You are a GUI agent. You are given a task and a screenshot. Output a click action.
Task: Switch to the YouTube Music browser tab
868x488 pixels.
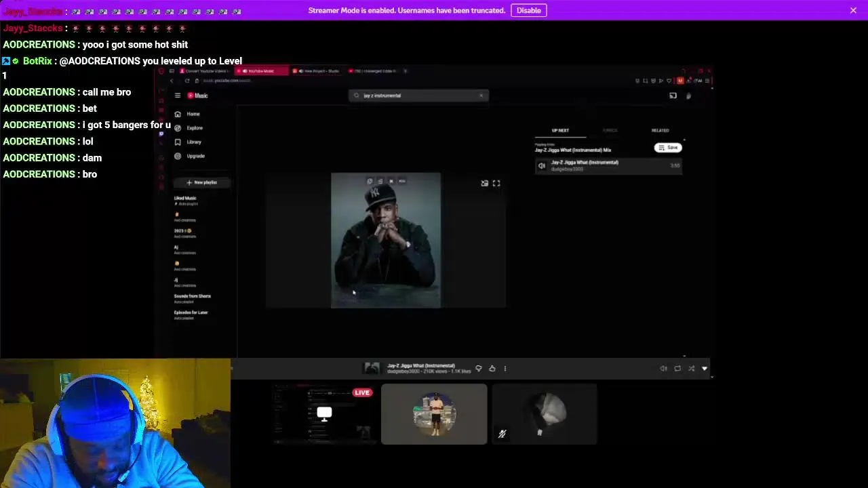262,70
